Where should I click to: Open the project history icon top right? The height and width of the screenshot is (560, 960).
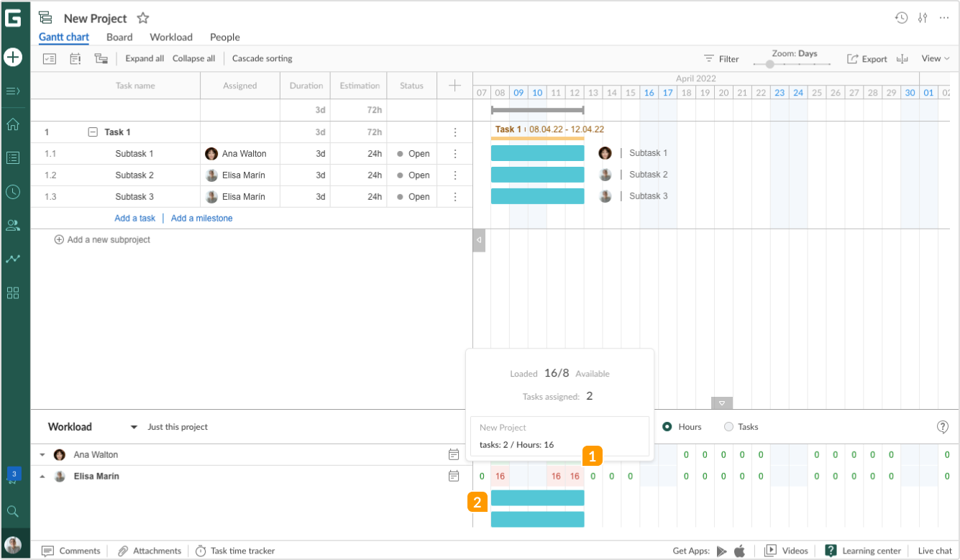point(902,17)
